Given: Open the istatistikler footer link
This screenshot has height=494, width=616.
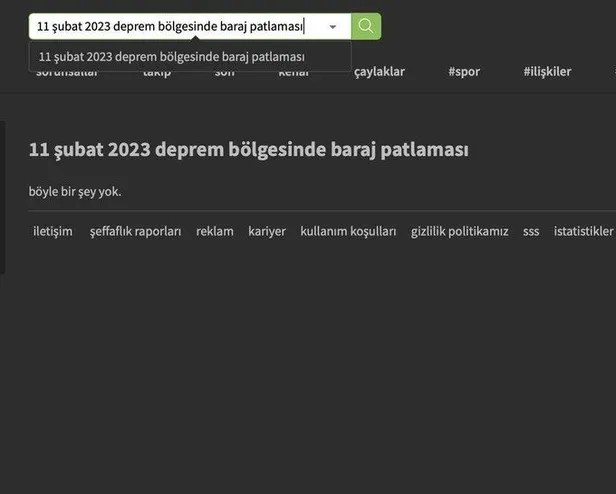Looking at the screenshot, I should [x=583, y=231].
